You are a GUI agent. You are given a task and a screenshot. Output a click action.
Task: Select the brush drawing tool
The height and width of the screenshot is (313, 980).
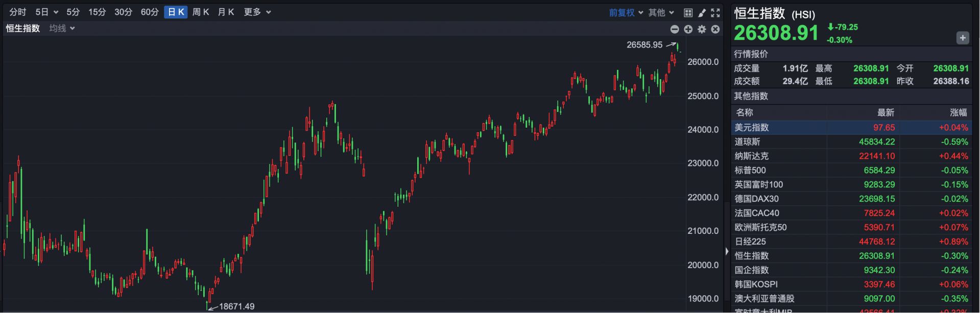pyautogui.click(x=702, y=13)
